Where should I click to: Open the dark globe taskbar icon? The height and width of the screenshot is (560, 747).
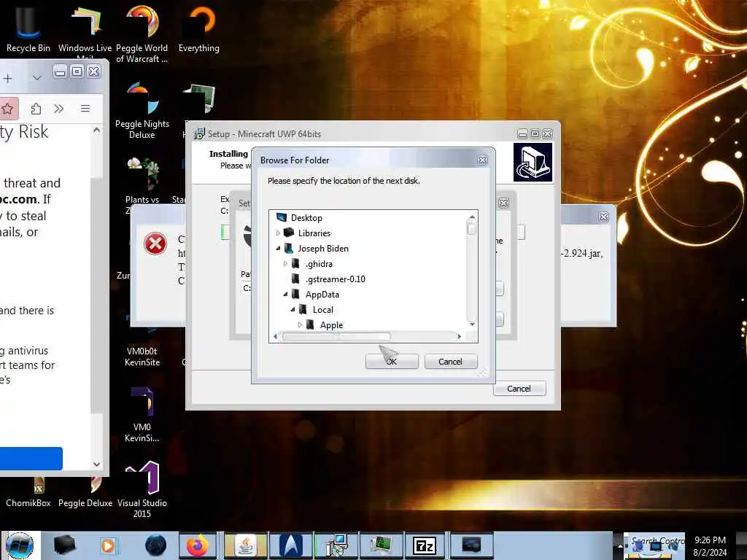pyautogui.click(x=155, y=545)
